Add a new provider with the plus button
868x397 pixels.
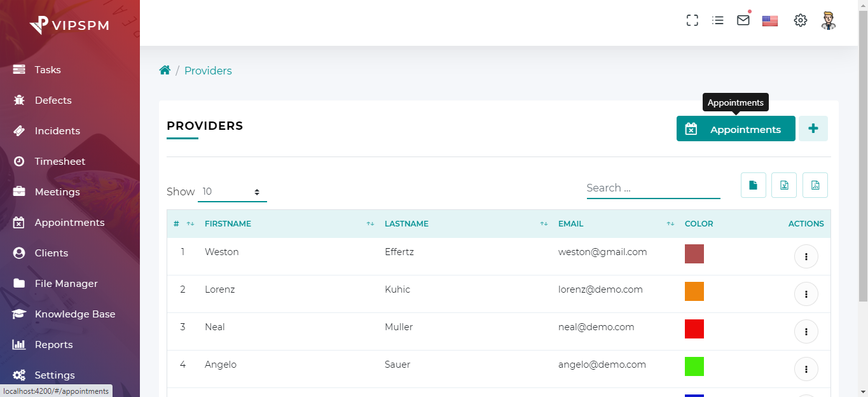point(813,128)
